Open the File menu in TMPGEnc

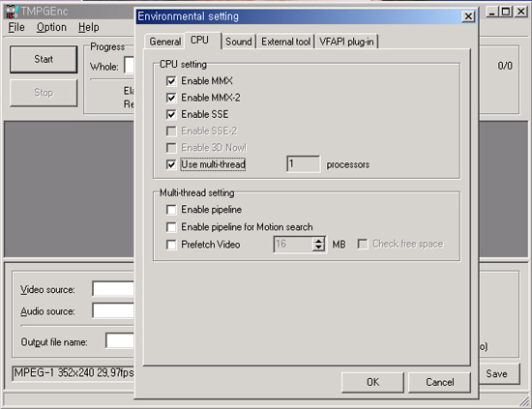tap(16, 27)
